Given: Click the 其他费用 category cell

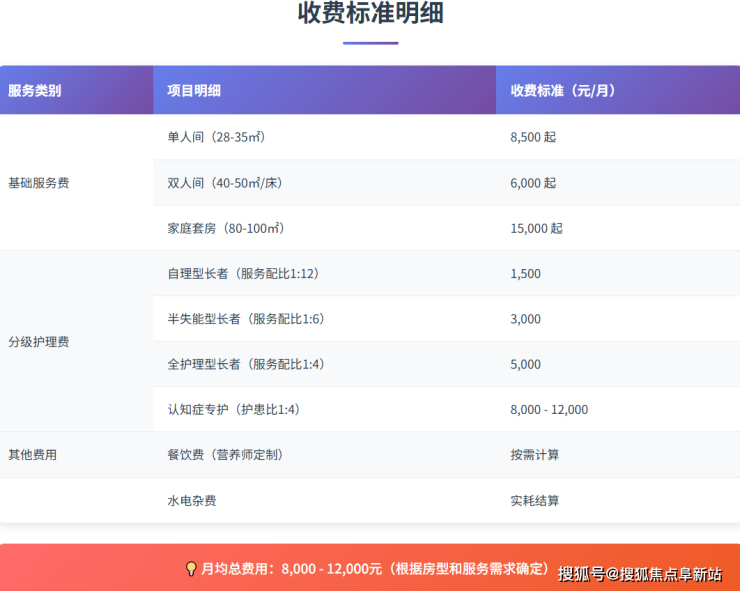Looking at the screenshot, I should (x=33, y=455).
